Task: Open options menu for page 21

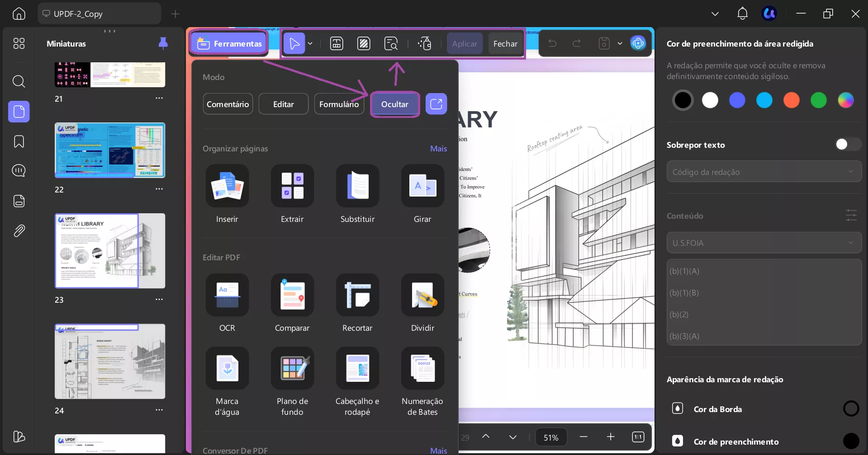Action: (x=159, y=98)
